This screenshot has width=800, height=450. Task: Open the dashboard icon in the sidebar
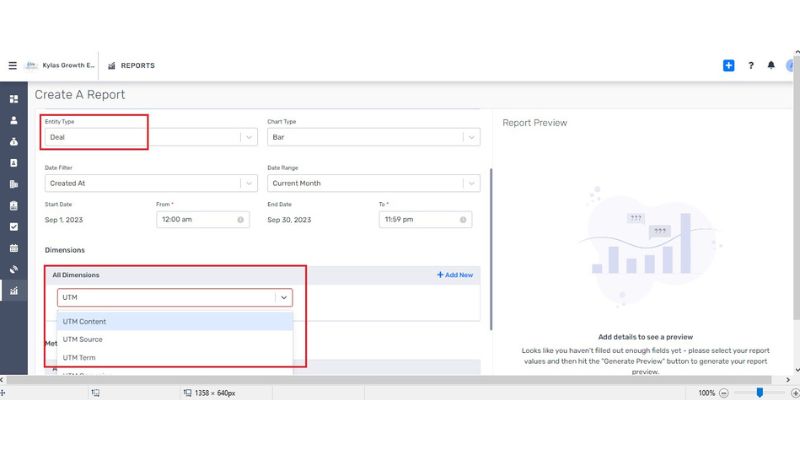tap(14, 99)
